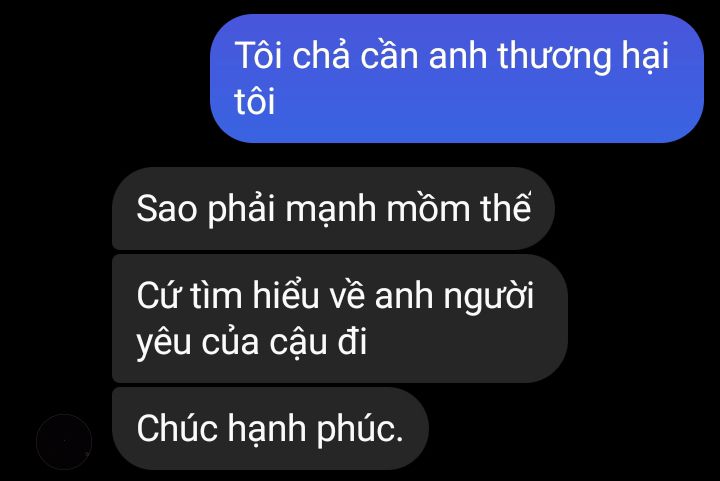The height and width of the screenshot is (481, 720).
Task: Tap the "Sao phải mạnh mồm thế" message
Action: tap(333, 209)
